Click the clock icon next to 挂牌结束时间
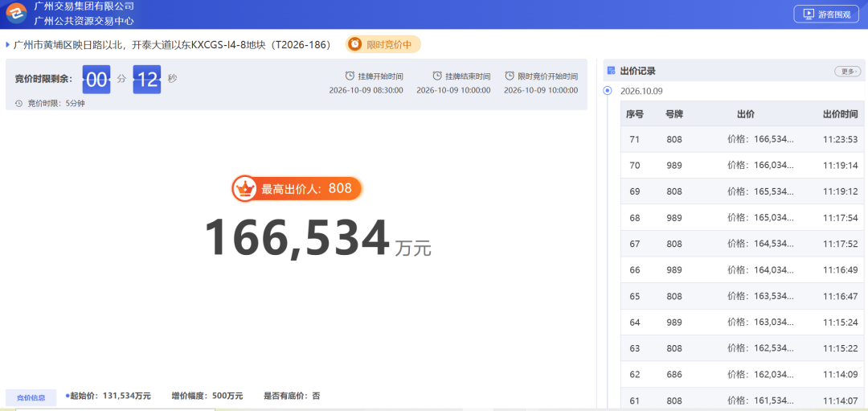Image resolution: width=868 pixels, height=411 pixels. tap(436, 76)
